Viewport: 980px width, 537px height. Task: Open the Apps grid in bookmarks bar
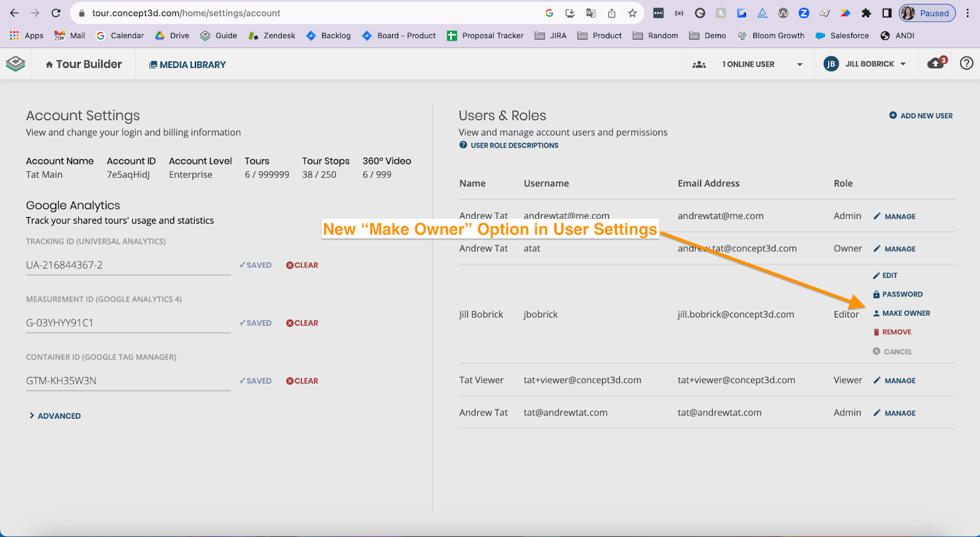click(x=26, y=36)
